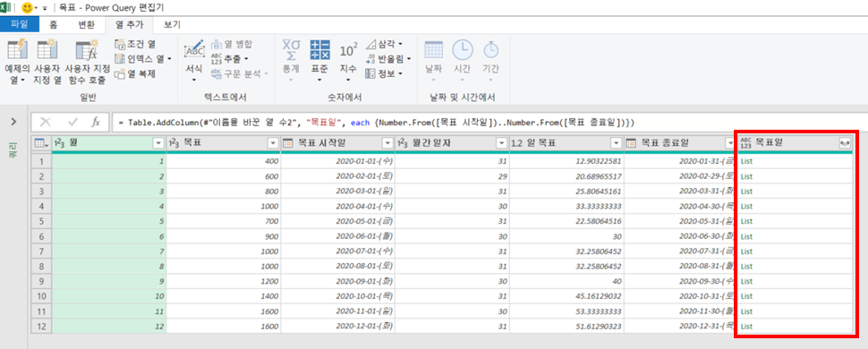Confirm the formula with checkmark

click(72, 122)
